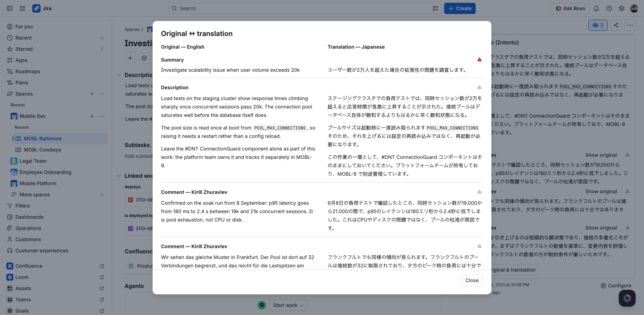The height and width of the screenshot is (315, 644).
Task: Open Ask Rovo assistant
Action: click(x=570, y=8)
